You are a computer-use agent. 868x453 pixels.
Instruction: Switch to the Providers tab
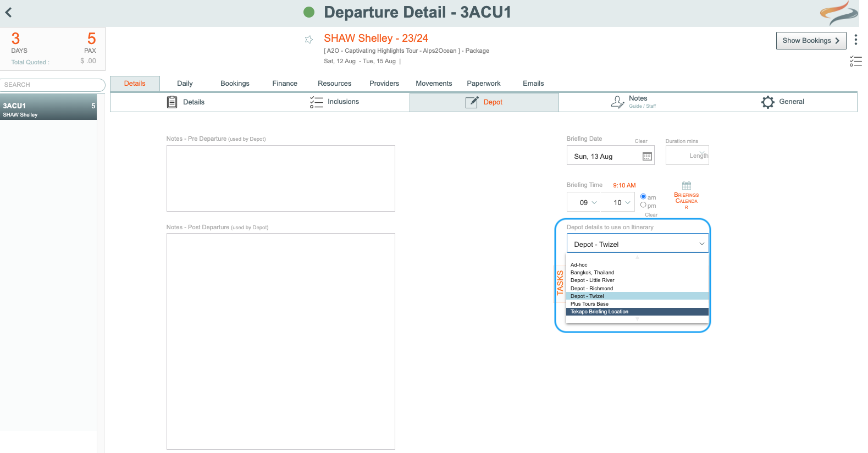[384, 84]
